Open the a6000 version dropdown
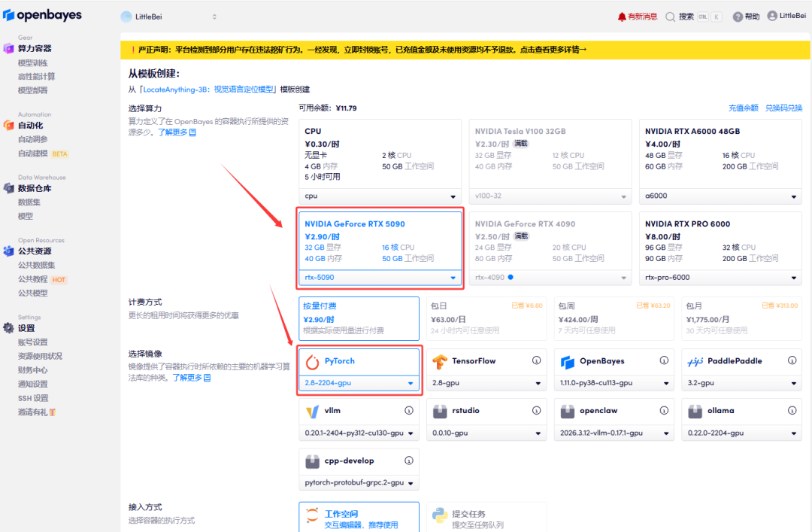 [x=720, y=196]
